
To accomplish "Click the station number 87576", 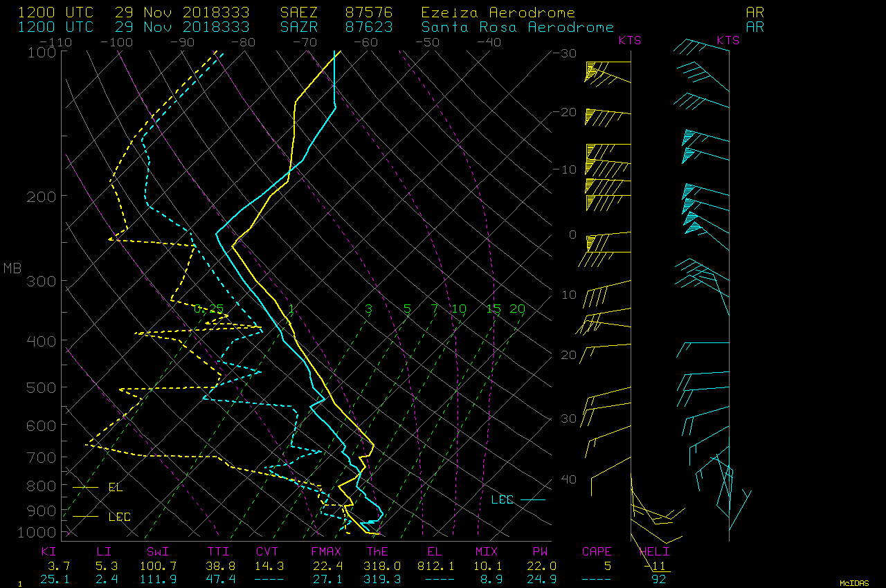I will (x=368, y=13).
